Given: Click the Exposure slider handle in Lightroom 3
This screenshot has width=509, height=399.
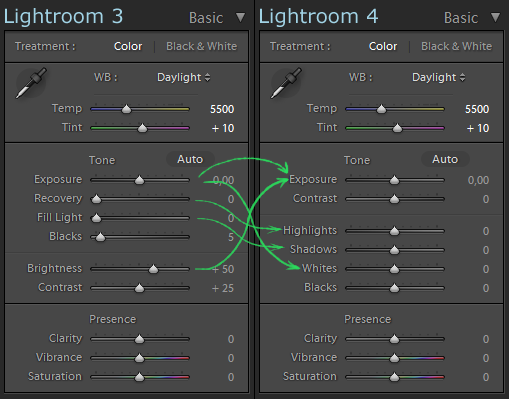Looking at the screenshot, I should click(x=139, y=180).
